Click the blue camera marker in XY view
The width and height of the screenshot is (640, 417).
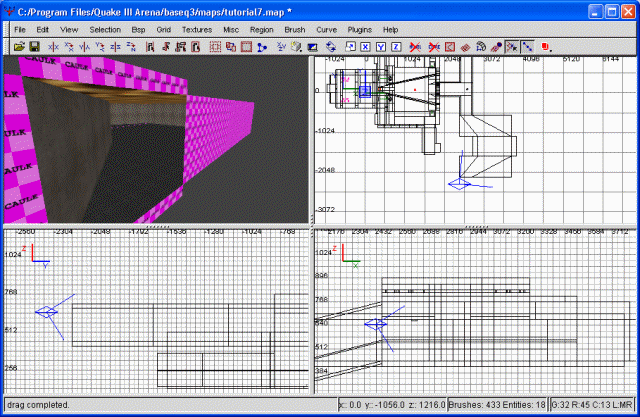point(460,184)
